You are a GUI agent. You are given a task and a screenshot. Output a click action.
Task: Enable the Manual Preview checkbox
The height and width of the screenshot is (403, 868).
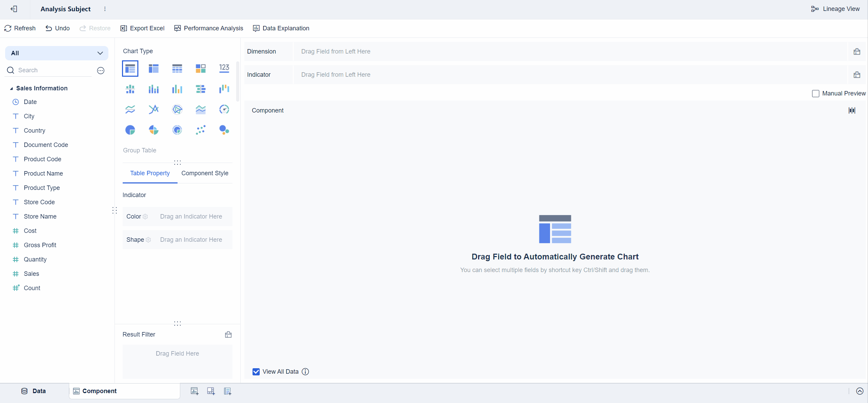[816, 93]
